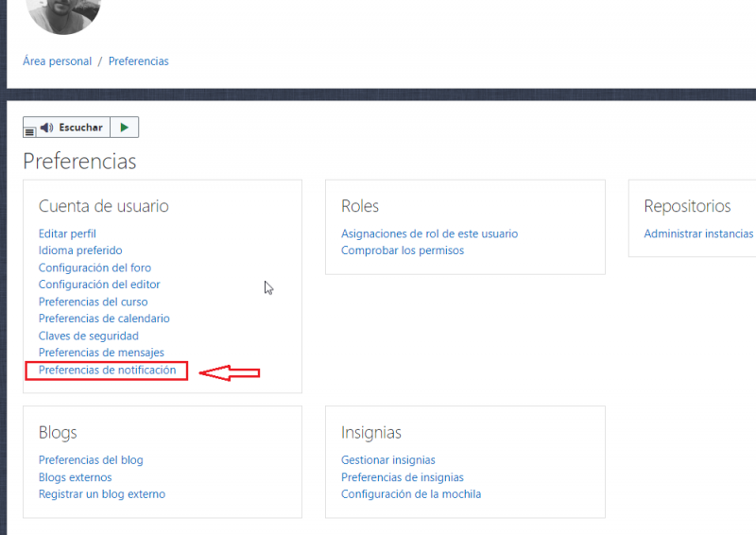
Task: Click the Escuchar menu icon
Action: click(29, 132)
